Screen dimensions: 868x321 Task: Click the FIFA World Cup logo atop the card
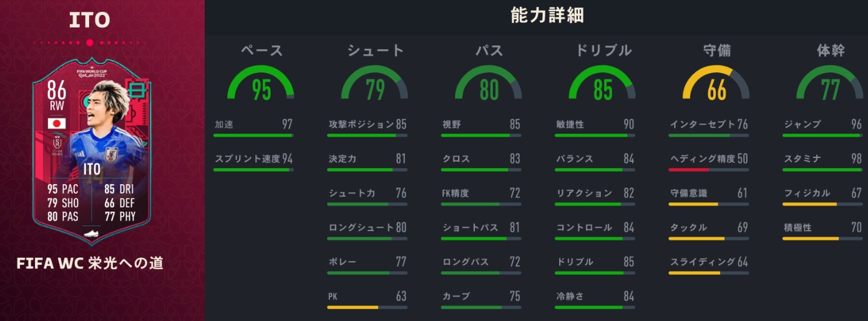91,76
